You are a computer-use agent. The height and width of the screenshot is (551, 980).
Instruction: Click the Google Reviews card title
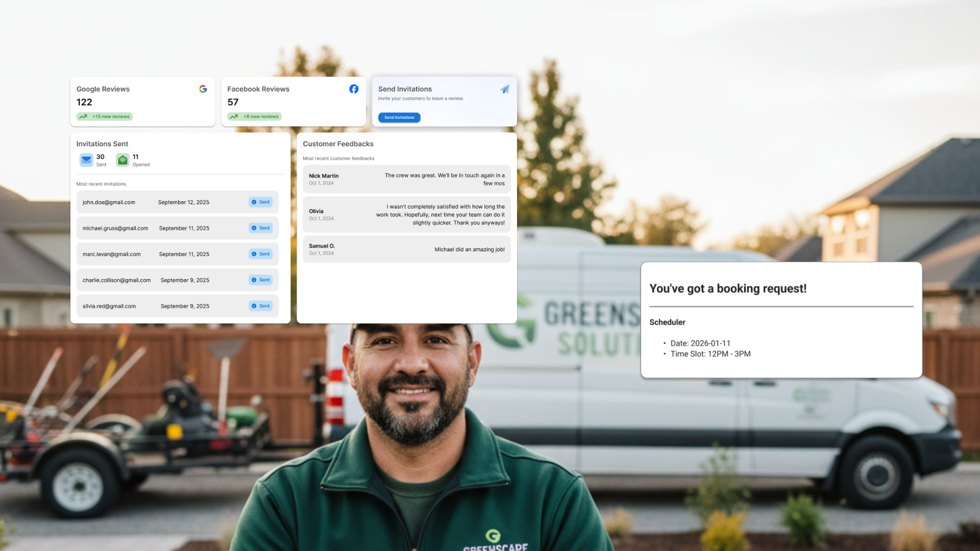[x=103, y=89]
